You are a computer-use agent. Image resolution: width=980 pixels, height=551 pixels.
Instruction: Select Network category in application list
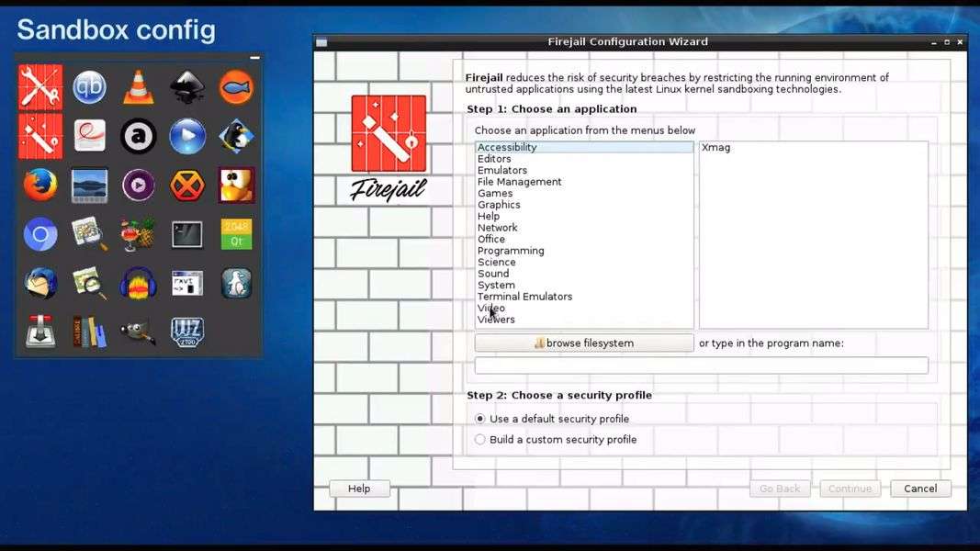pos(497,228)
